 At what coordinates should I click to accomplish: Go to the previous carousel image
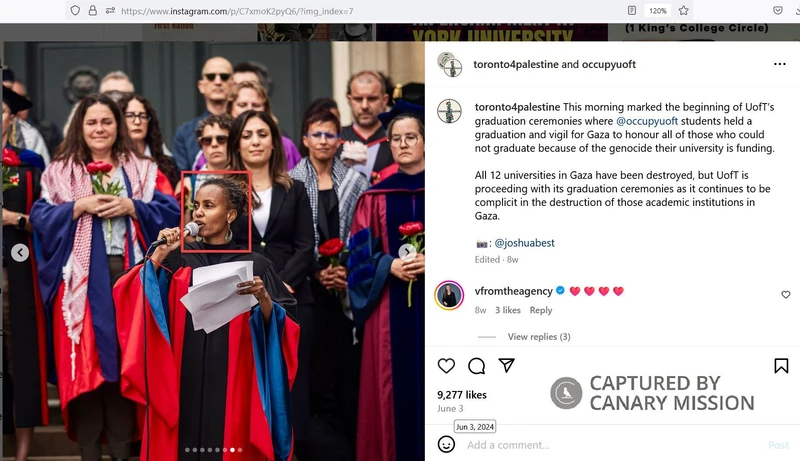[20, 252]
